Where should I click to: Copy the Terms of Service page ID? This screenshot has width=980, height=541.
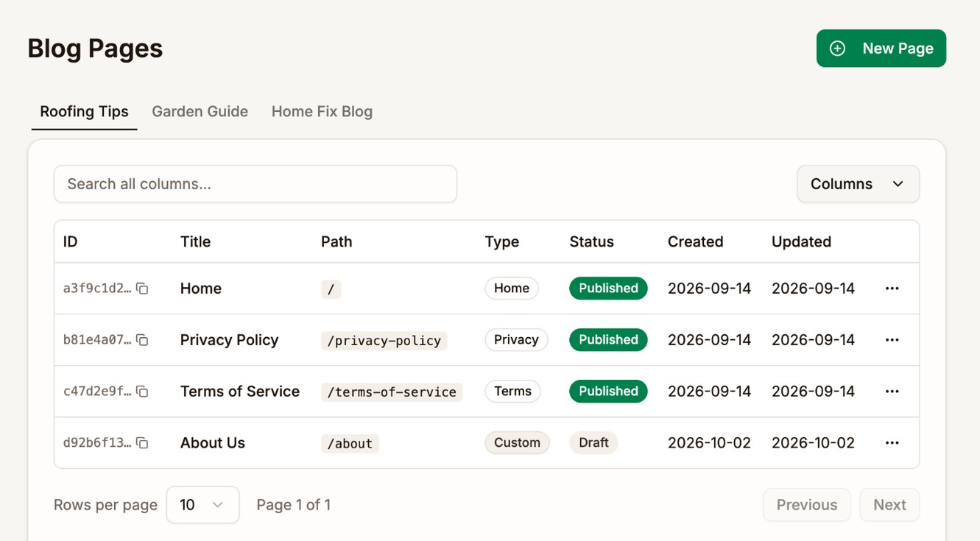(142, 392)
